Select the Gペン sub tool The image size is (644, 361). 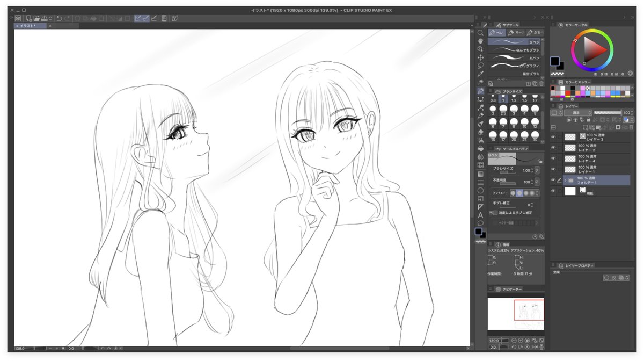pos(514,41)
